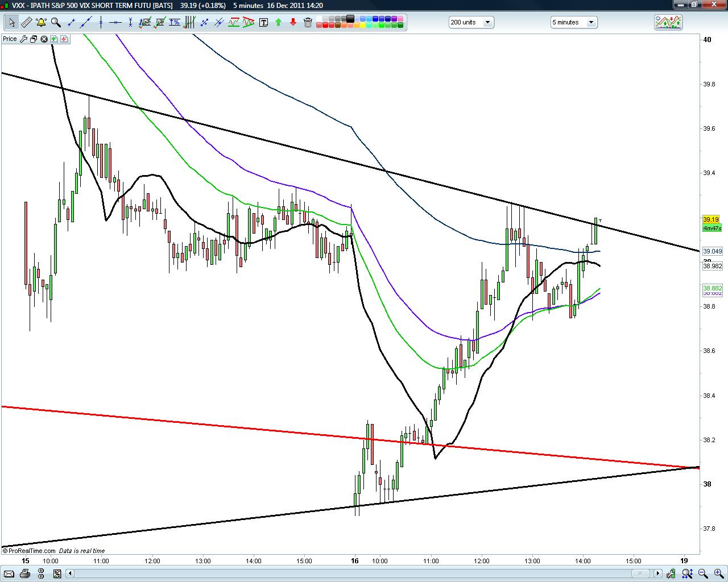Open Price settings wrench icon
Viewport: 728px width, 582px height.
(x=23, y=39)
